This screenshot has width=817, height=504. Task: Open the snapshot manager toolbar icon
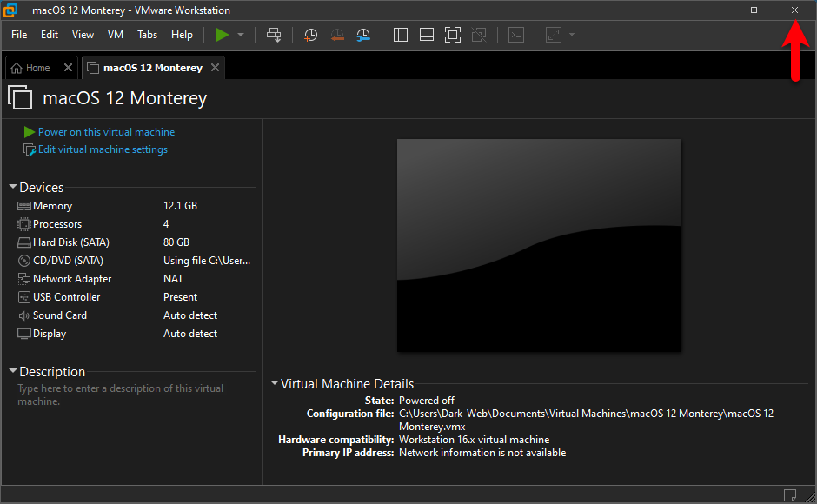tap(363, 35)
